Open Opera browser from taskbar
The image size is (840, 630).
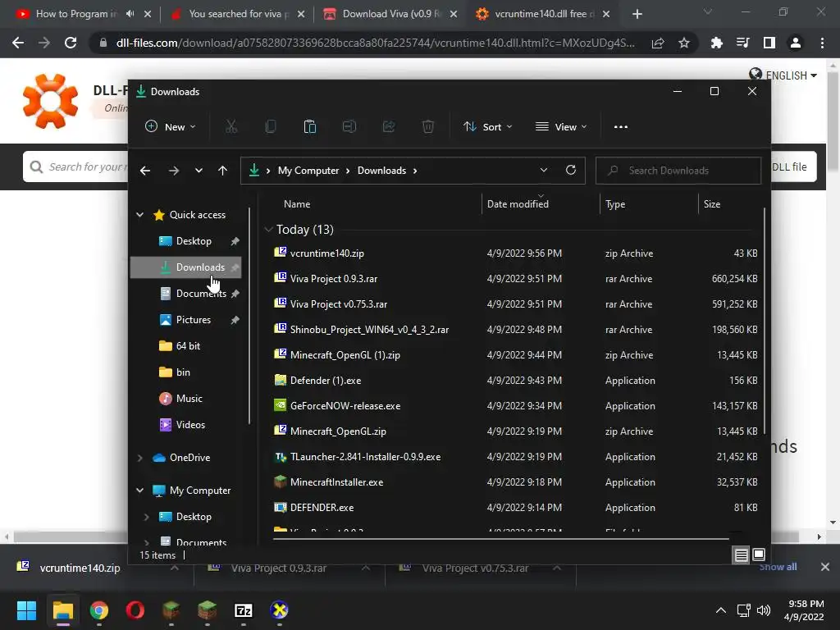point(135,610)
